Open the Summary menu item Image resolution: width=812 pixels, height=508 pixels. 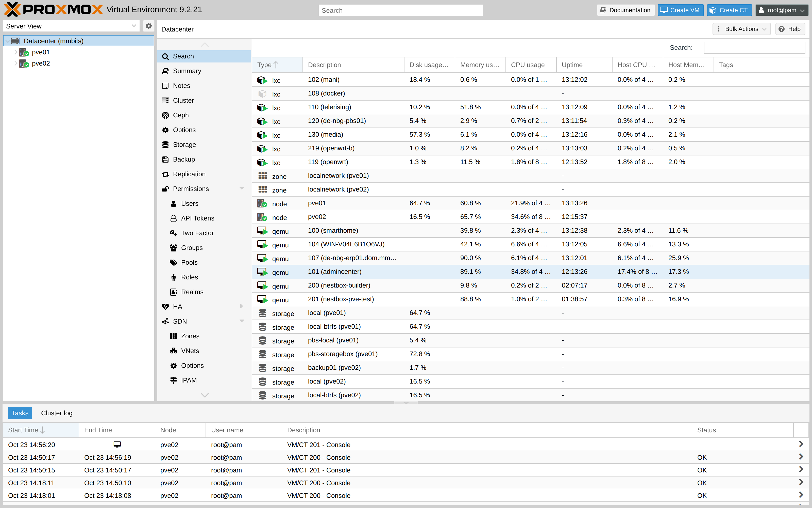click(204, 71)
